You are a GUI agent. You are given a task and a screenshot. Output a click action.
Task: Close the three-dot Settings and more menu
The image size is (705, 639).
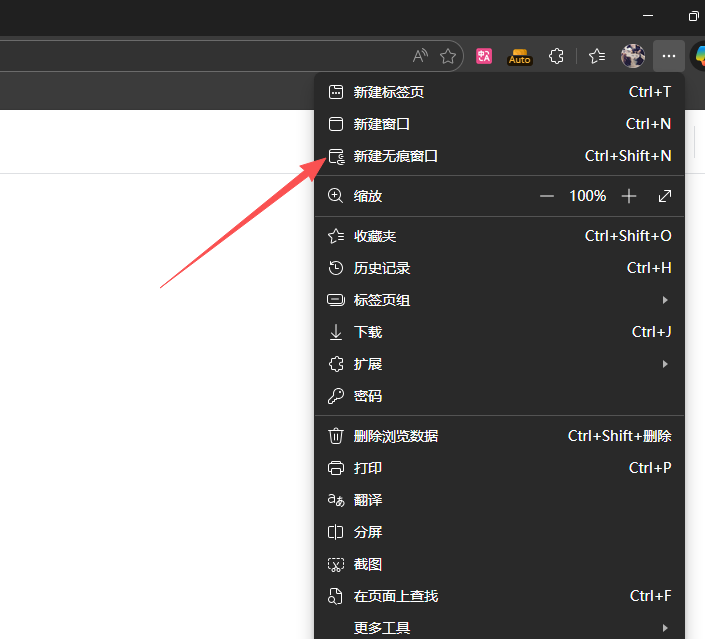[x=668, y=56]
